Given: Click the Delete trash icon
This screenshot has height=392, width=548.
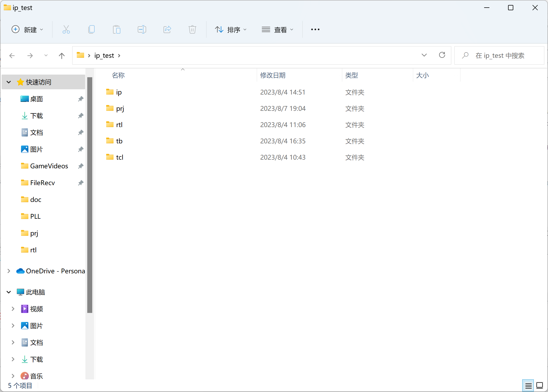Looking at the screenshot, I should 192,29.
